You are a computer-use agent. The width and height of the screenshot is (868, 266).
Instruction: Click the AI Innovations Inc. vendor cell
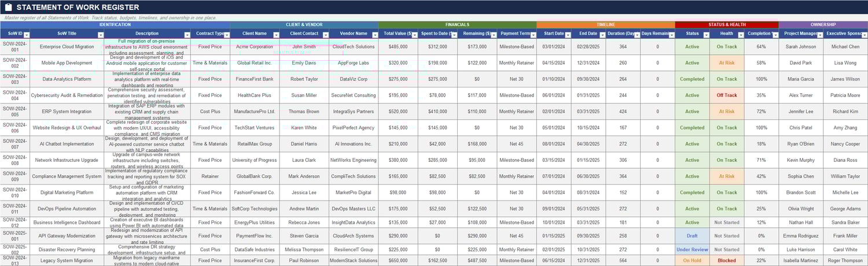pyautogui.click(x=354, y=144)
